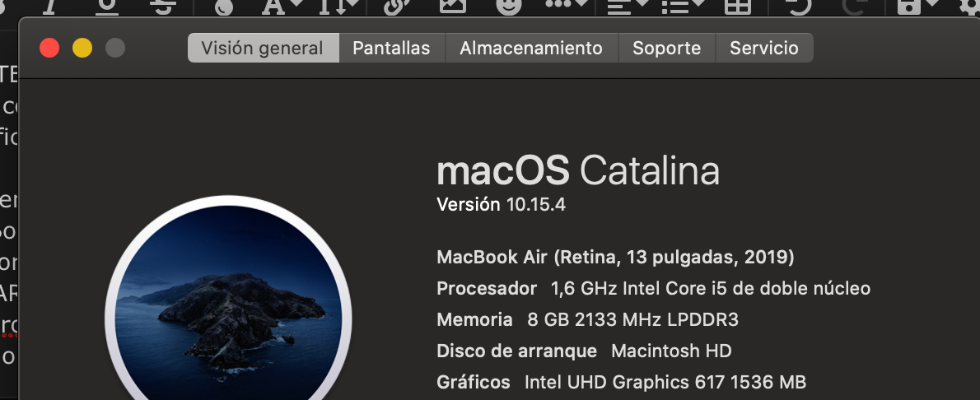Open the Almacenamiento tab
Image resolution: width=980 pixels, height=400 pixels.
coord(531,48)
